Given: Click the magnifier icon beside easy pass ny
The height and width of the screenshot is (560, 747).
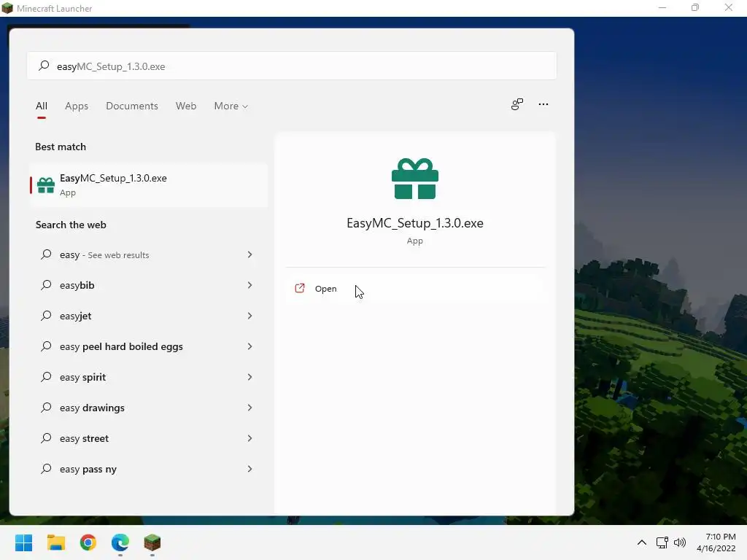Looking at the screenshot, I should pos(46,469).
